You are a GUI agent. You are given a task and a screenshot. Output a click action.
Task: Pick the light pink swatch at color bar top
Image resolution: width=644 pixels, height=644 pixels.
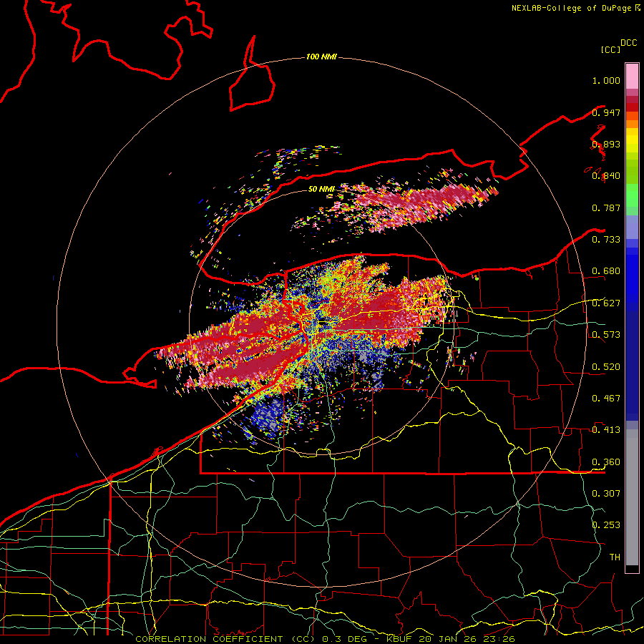click(x=632, y=77)
